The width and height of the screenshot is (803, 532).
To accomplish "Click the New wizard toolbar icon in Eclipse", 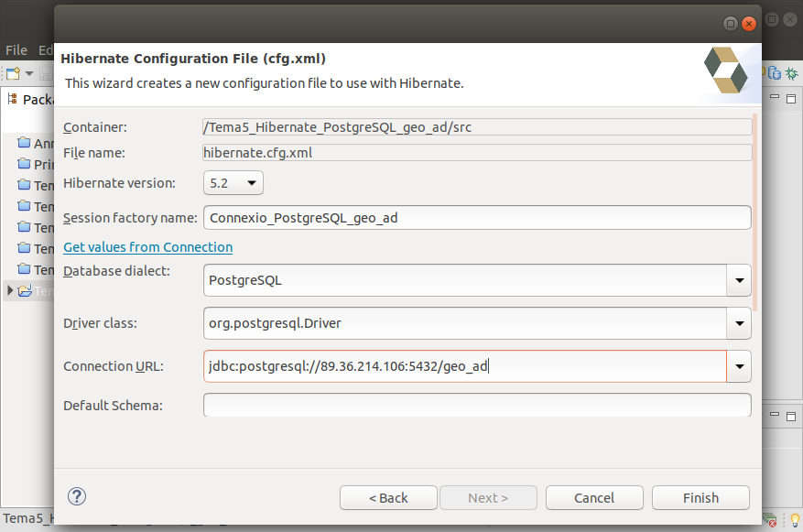I will click(14, 74).
